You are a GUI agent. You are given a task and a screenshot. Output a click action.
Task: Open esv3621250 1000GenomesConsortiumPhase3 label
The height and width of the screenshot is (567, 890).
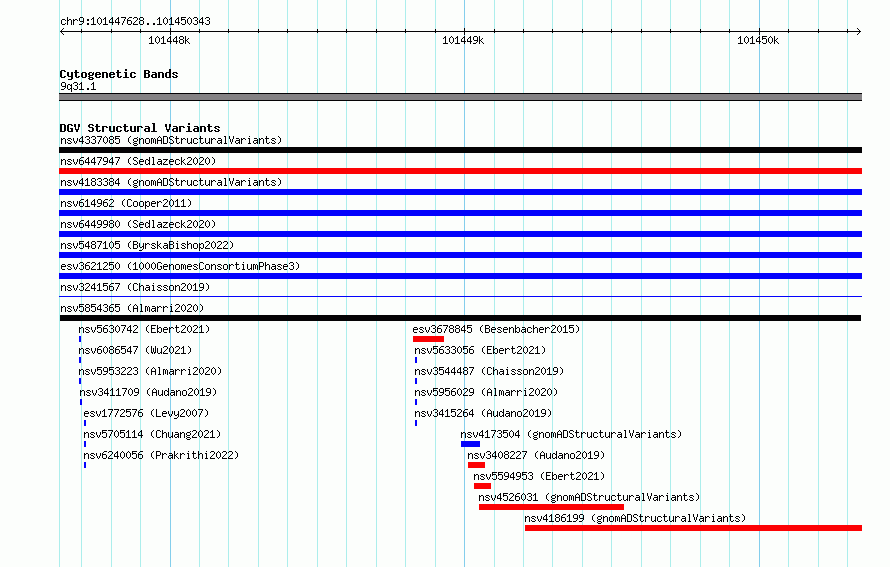tap(180, 266)
